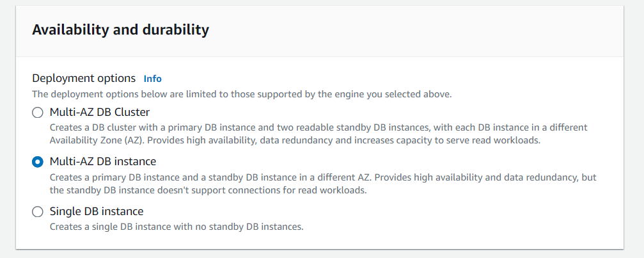The width and height of the screenshot is (644, 258).
Task: Click the "Single DB instance" option label
Action: tap(97, 211)
